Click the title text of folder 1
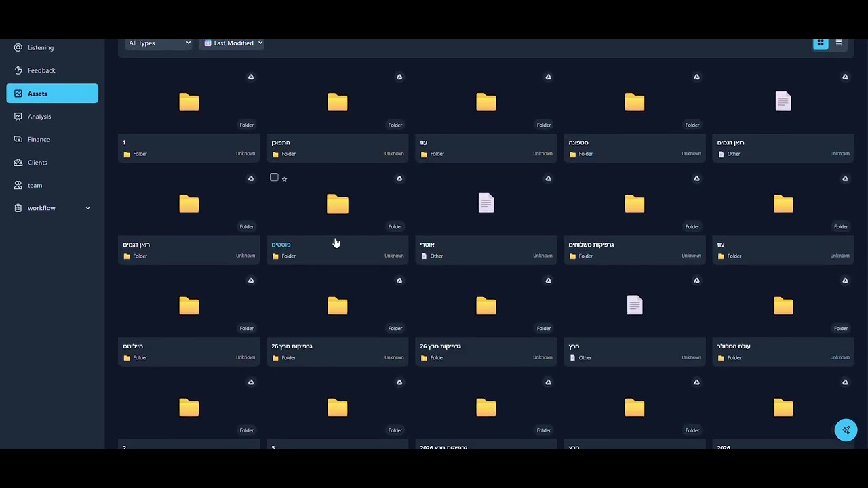 point(124,143)
